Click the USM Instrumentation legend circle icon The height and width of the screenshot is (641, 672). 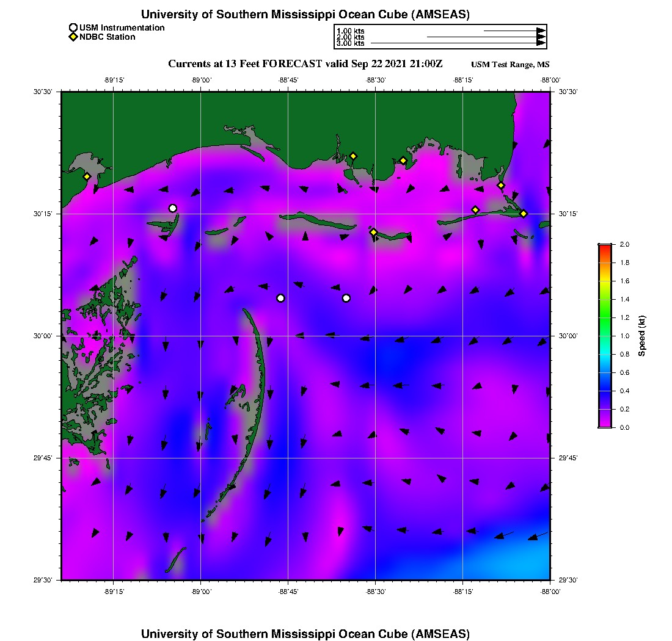(x=73, y=27)
